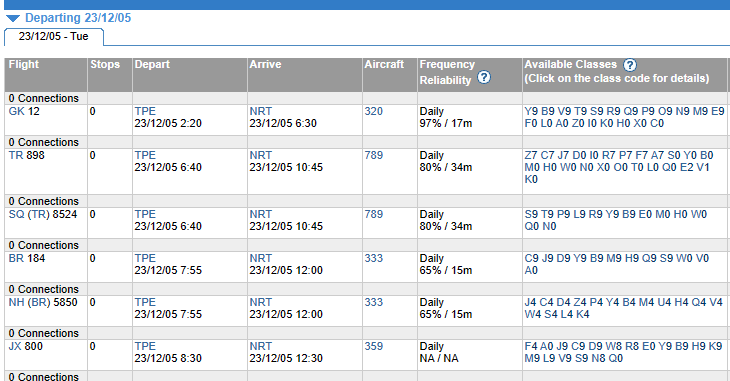Viewport: 730px width, 381px height.
Task: Click aircraft 789 for SQ (TR) 8524
Action: pyautogui.click(x=373, y=214)
